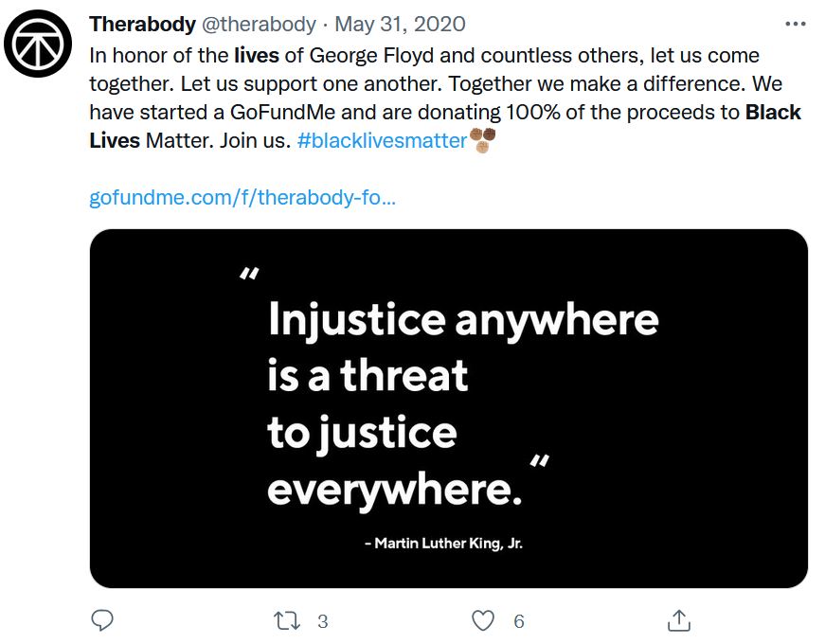Image resolution: width=825 pixels, height=644 pixels.
Task: Click the share upload arrow icon
Action: pyautogui.click(x=678, y=620)
